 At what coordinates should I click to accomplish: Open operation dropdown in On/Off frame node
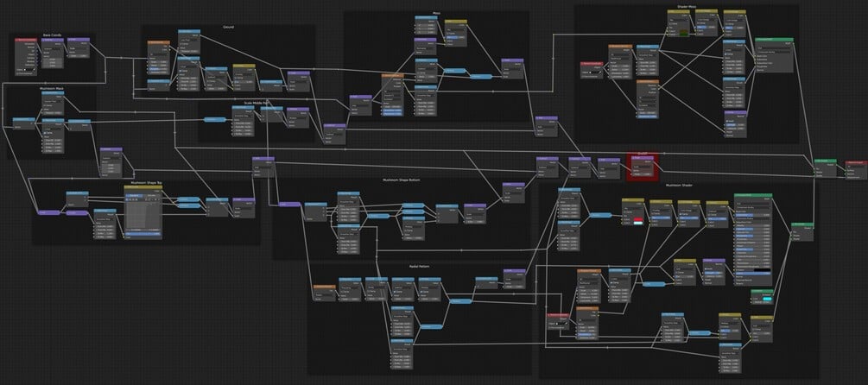coord(643,167)
